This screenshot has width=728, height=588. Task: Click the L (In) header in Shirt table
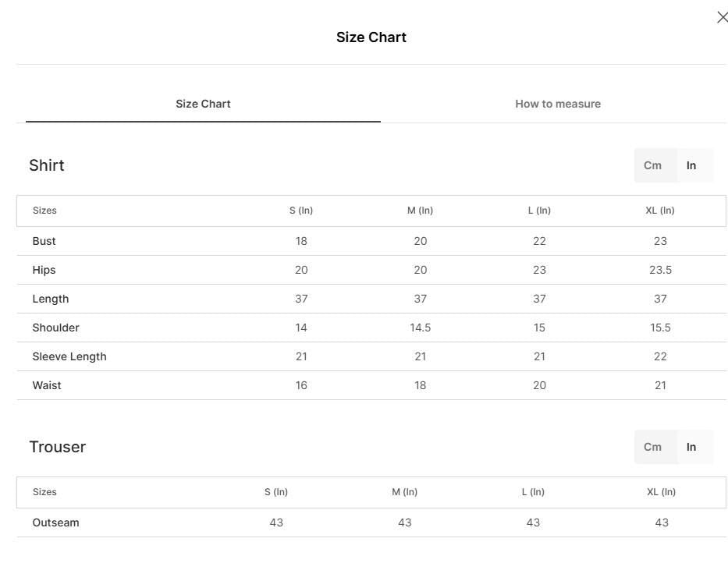coord(539,211)
